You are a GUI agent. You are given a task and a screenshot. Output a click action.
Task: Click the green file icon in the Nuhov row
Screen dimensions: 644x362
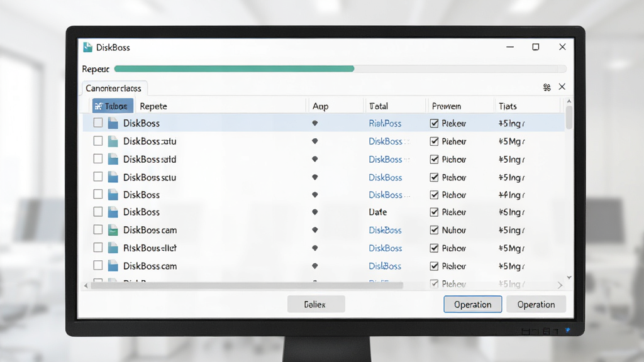pos(113,230)
